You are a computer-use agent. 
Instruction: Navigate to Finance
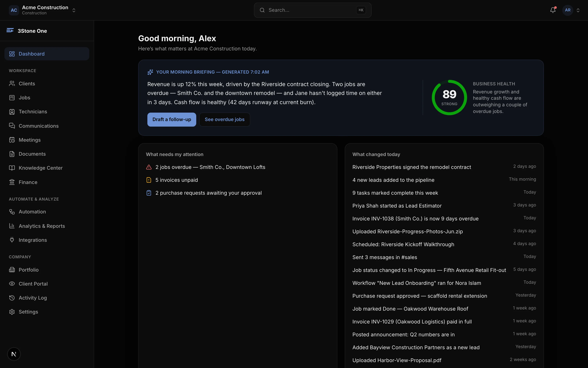pyautogui.click(x=47, y=182)
